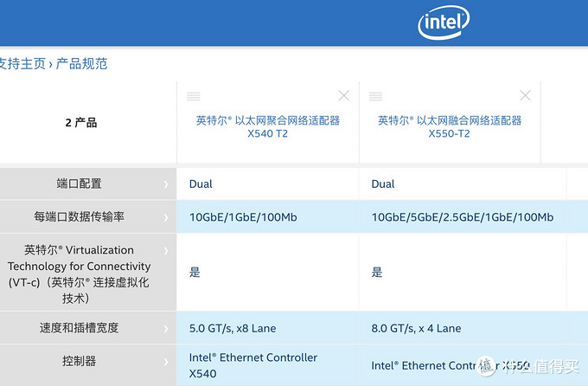Open the 支持主页 breadcrumb link
The image size is (588, 386).
[22, 64]
